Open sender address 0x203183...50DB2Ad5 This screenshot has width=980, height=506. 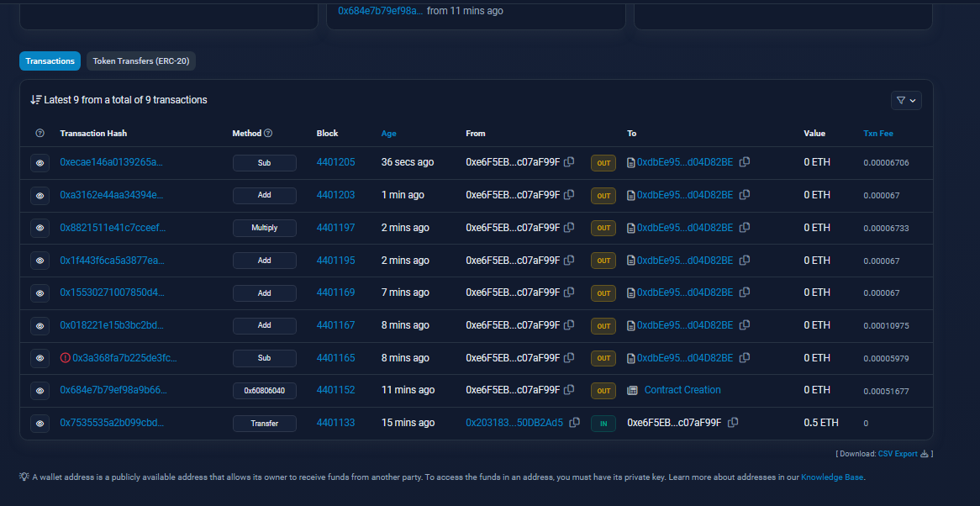point(514,422)
